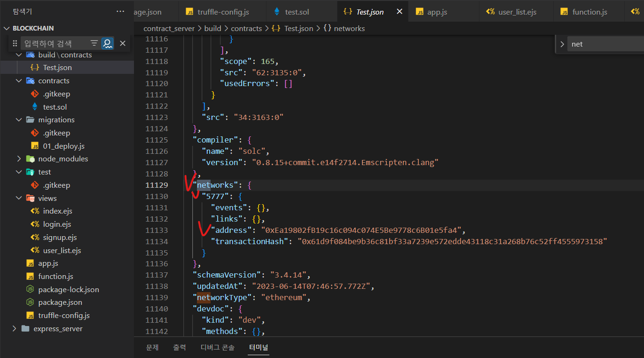
Task: Collapse the migrations folder
Action: pos(19,120)
